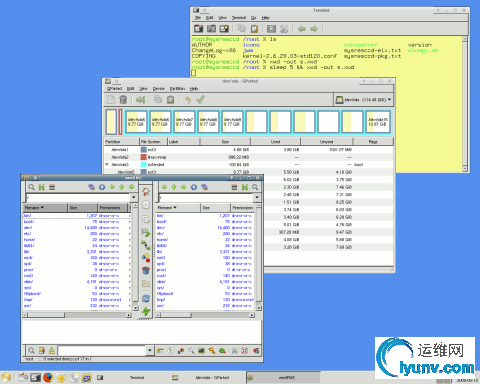The height and width of the screenshot is (384, 480).
Task: Click the right pane magnifier search icon
Action: (x=255, y=187)
